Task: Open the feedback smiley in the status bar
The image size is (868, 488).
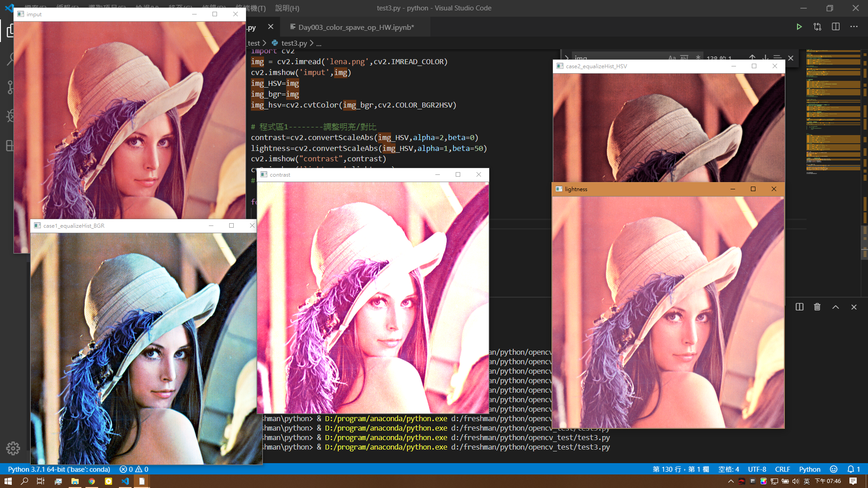Action: [834, 469]
